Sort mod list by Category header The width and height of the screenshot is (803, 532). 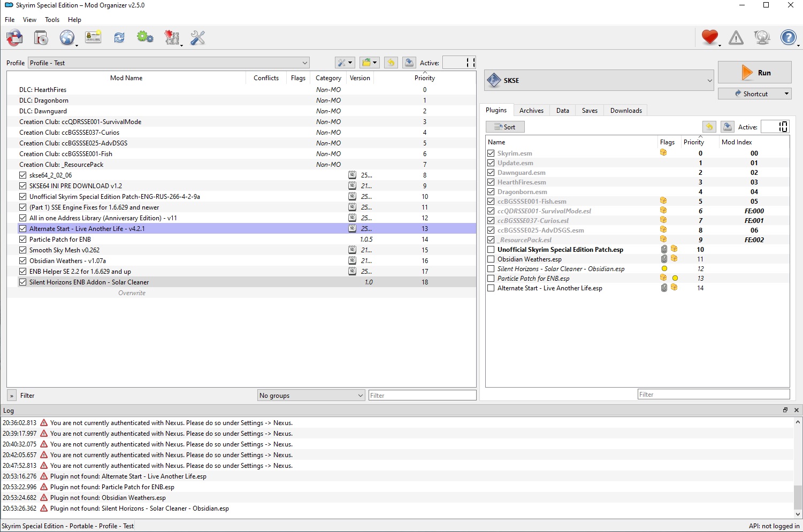point(328,78)
